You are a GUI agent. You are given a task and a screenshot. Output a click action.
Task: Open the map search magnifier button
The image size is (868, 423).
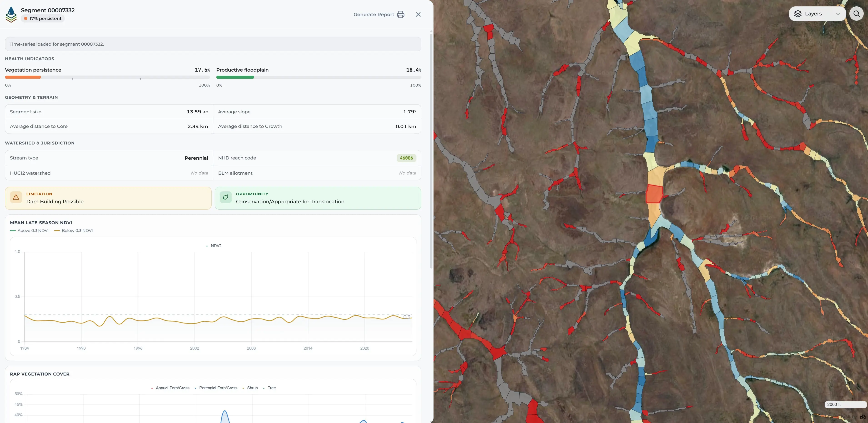(x=857, y=14)
